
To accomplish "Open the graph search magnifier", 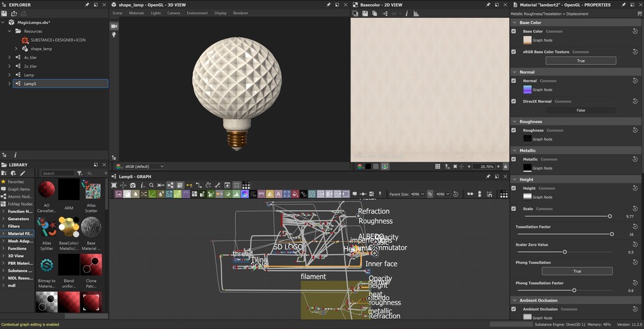I will [151, 185].
